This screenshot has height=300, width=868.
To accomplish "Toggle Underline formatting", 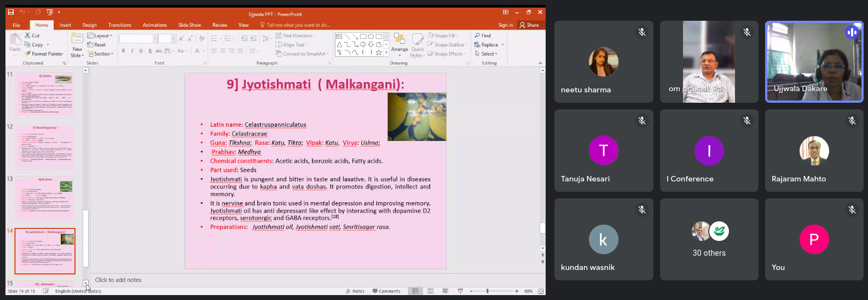I will click(x=141, y=51).
